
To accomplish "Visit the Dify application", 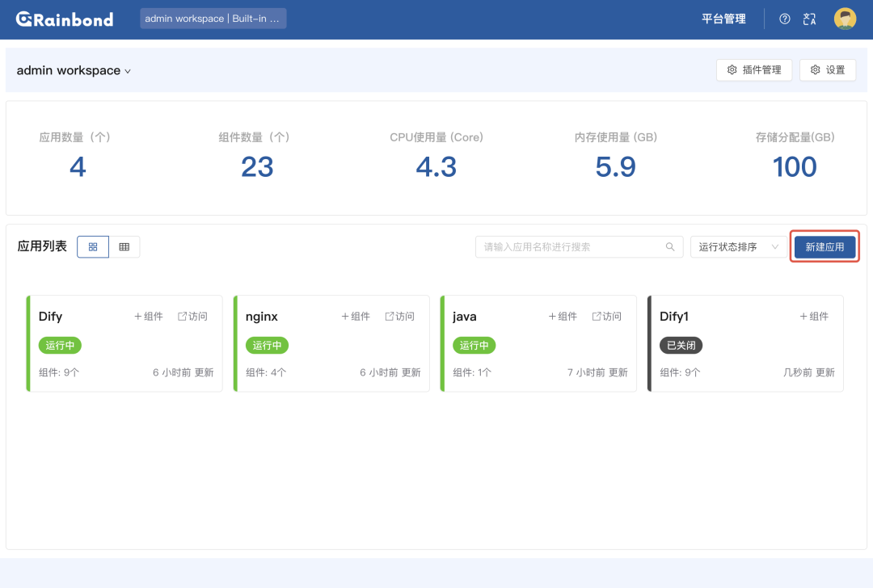I will (192, 317).
